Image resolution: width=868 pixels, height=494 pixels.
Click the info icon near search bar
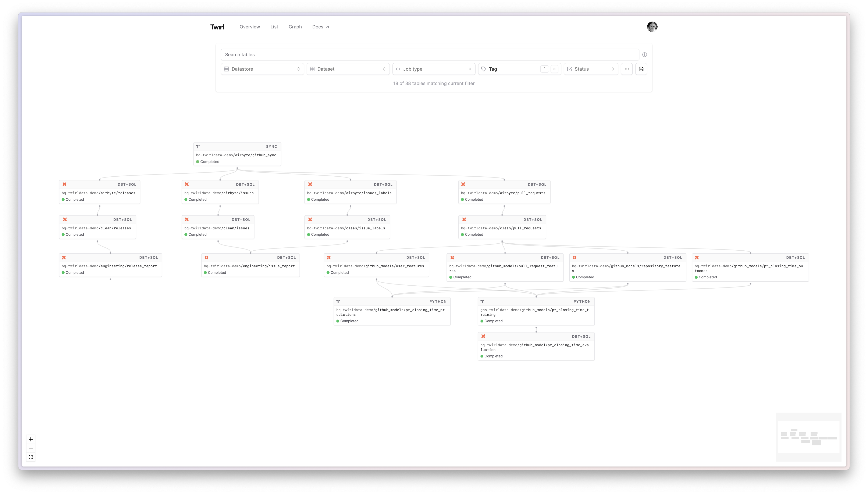point(644,54)
